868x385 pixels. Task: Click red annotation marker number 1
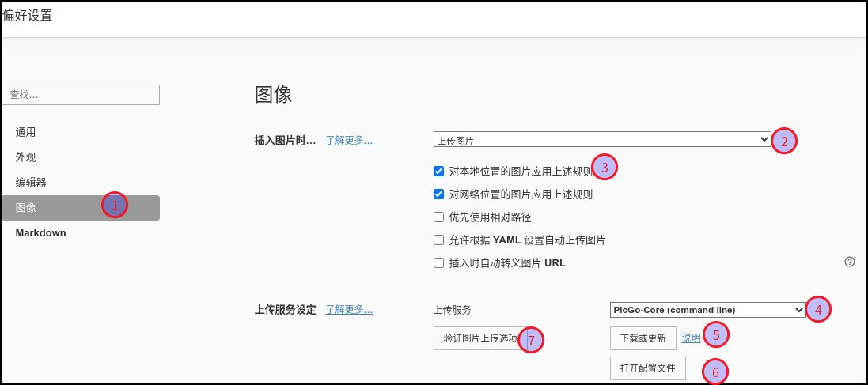[115, 206]
